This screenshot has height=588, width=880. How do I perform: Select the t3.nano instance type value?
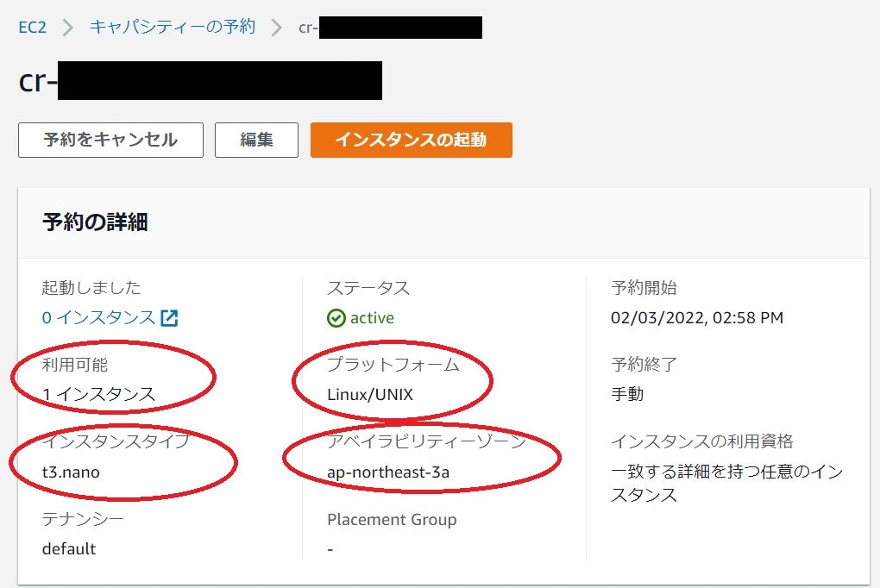[x=71, y=472]
